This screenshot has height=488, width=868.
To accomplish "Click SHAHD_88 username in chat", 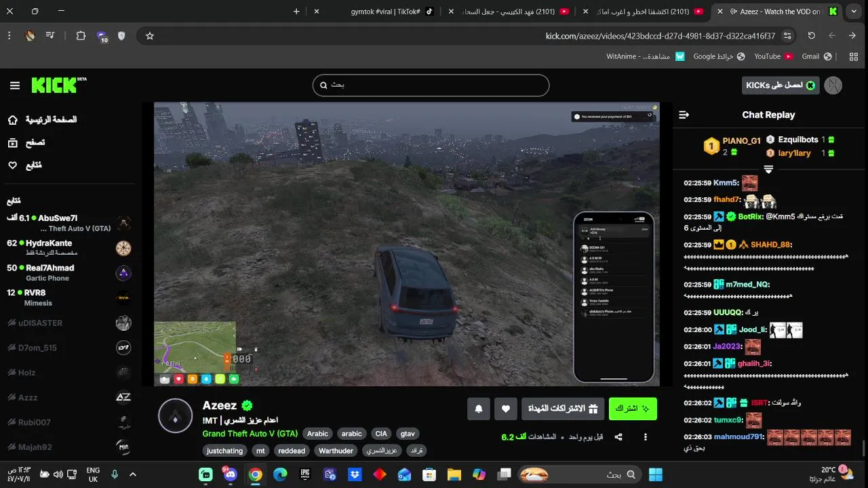I will coord(770,245).
